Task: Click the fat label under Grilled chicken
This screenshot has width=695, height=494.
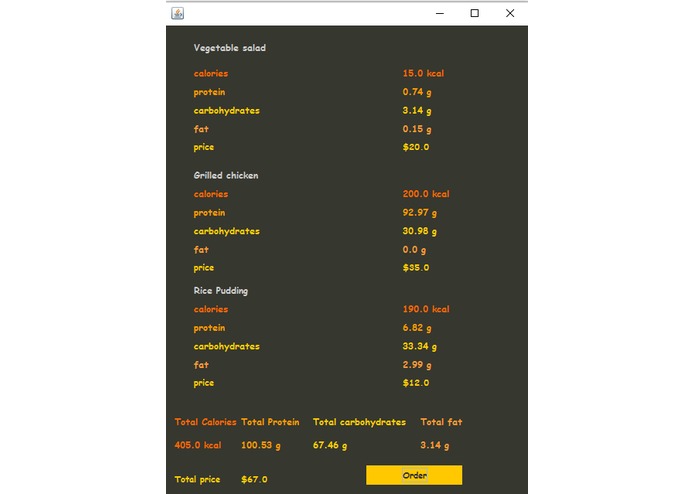Action: coord(201,250)
